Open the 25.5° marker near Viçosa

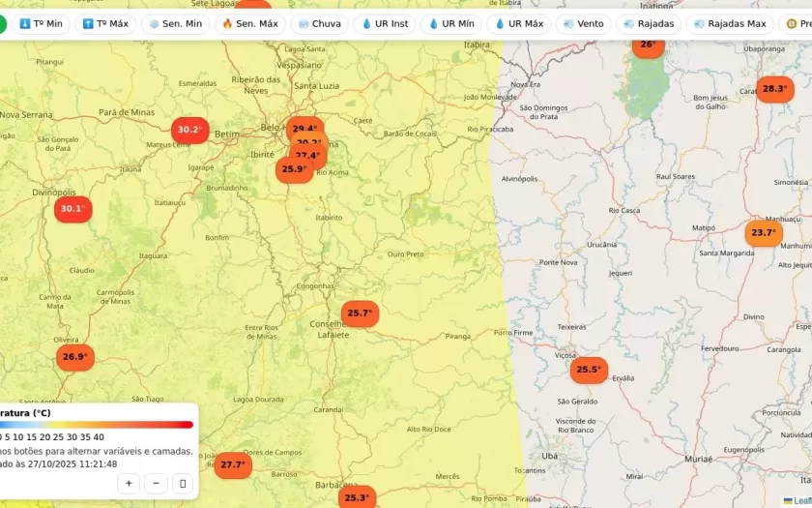[590, 370]
